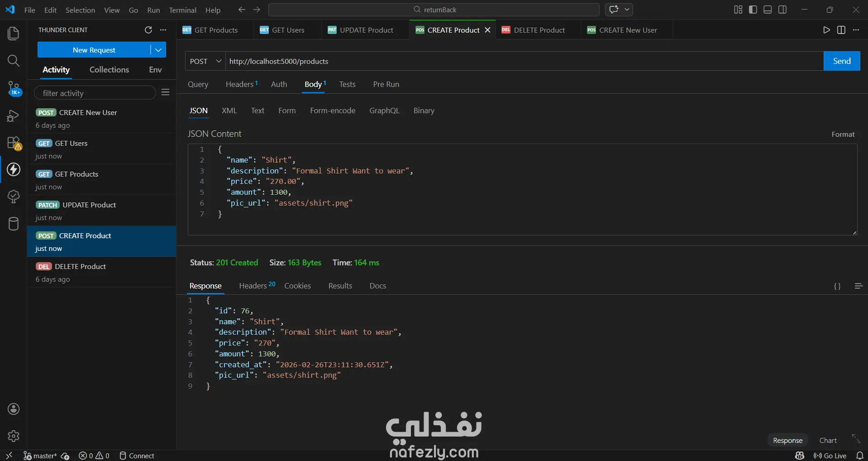Open editor more actions menu
The image size is (868, 461).
(856, 30)
